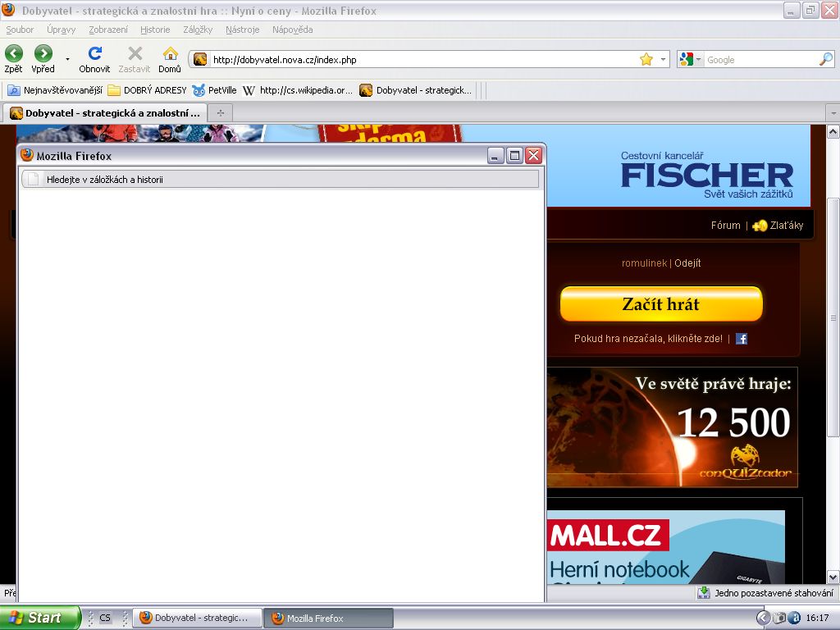Click the Začít hrát button
Image resolution: width=840 pixels, height=630 pixels.
[x=661, y=304]
